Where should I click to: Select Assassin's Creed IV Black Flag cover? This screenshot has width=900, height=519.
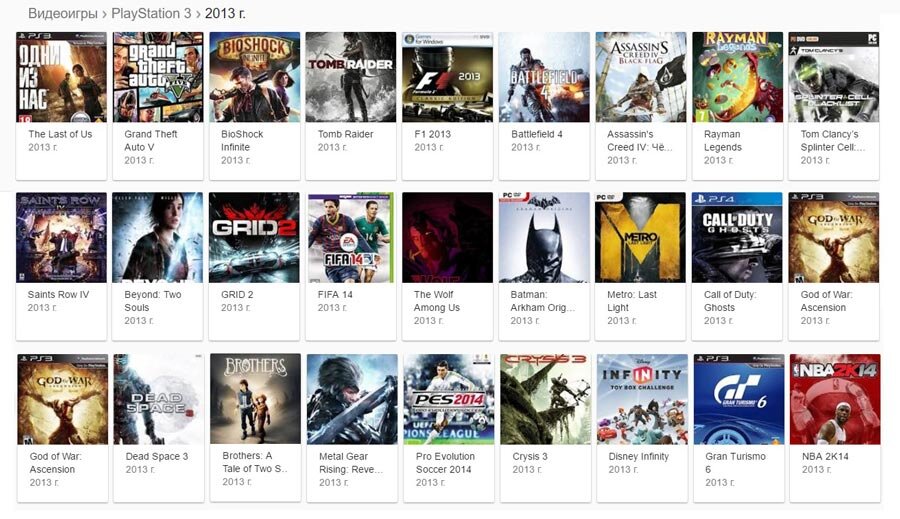pos(641,77)
